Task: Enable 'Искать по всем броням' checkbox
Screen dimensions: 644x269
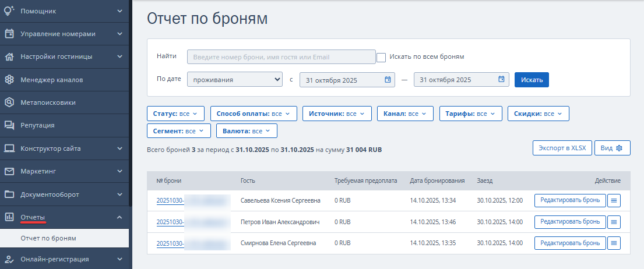Action: coord(381,57)
